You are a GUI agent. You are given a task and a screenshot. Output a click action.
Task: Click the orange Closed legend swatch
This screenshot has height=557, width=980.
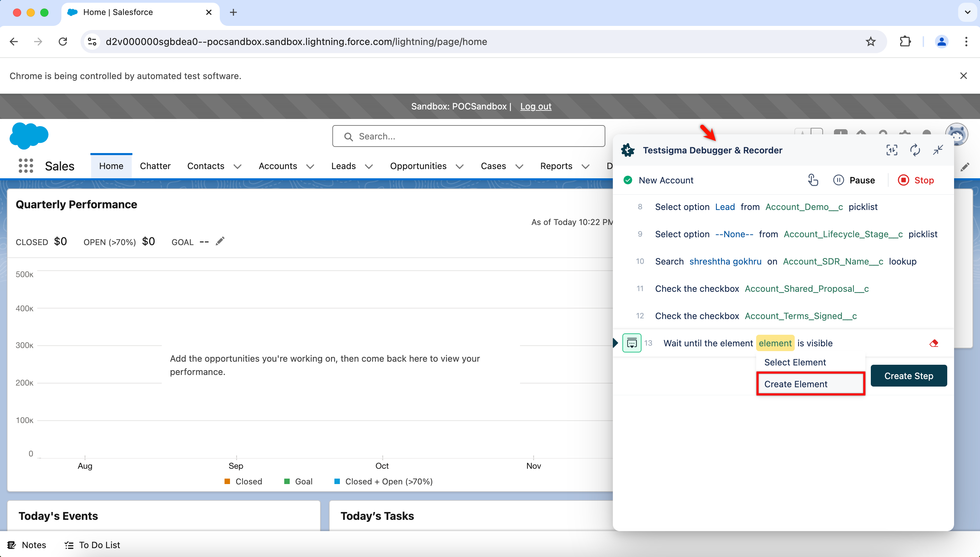click(x=227, y=481)
